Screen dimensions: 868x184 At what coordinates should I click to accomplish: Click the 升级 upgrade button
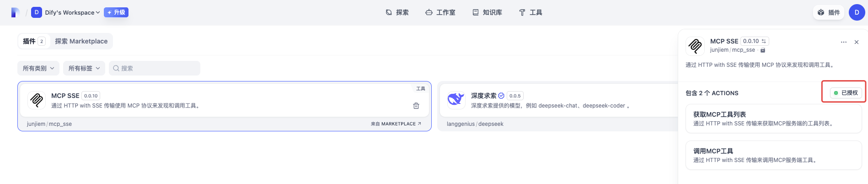coord(116,12)
